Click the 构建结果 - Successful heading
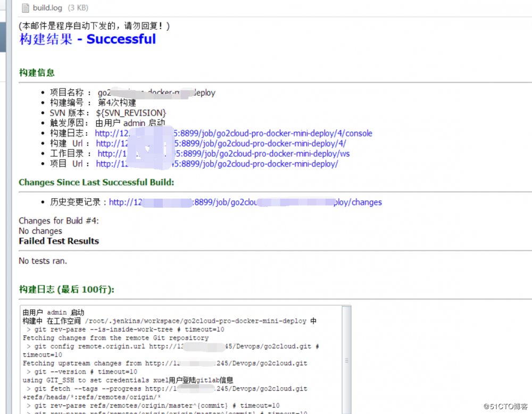The image size is (532, 414). pyautogui.click(x=87, y=39)
